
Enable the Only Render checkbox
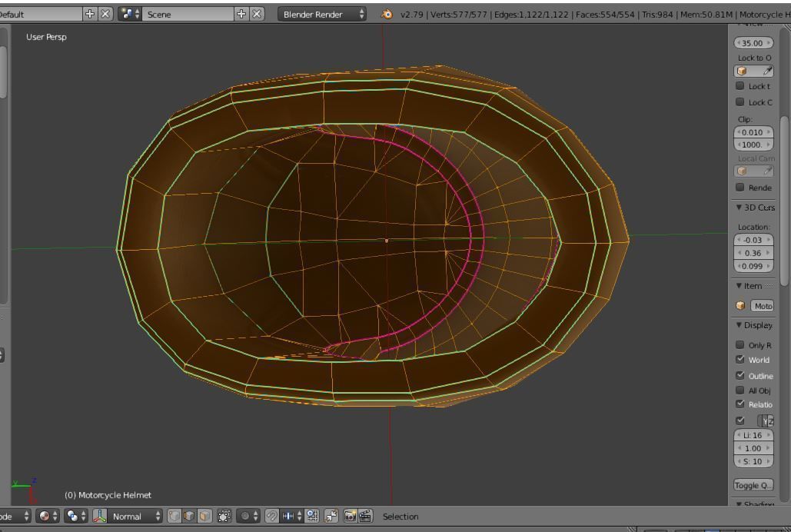click(x=740, y=345)
